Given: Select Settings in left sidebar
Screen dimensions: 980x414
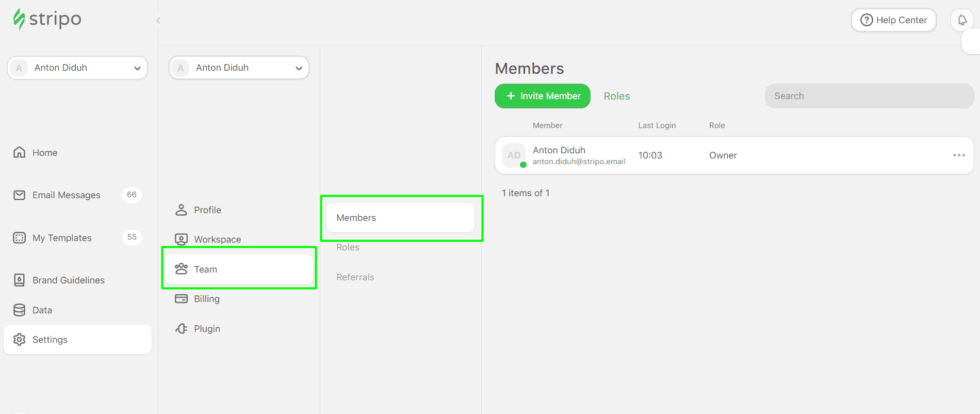Looking at the screenshot, I should point(50,340).
